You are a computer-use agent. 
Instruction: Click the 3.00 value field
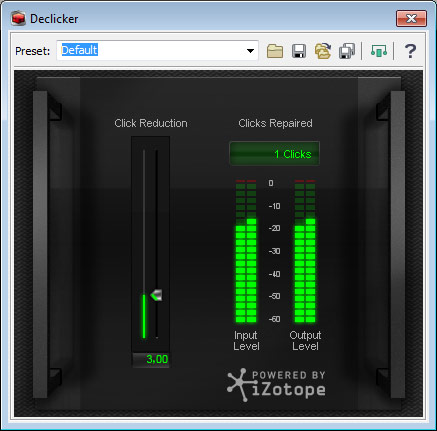click(x=151, y=359)
